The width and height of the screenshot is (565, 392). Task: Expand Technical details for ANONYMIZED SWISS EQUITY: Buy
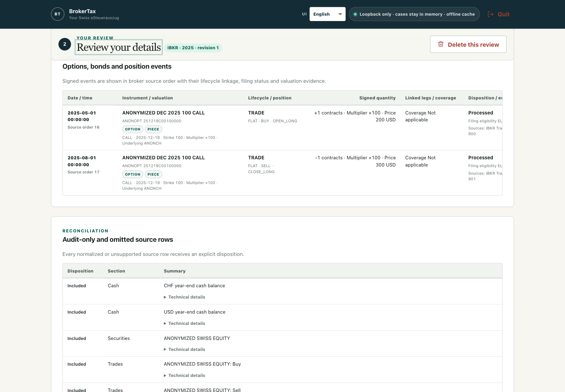click(185, 375)
